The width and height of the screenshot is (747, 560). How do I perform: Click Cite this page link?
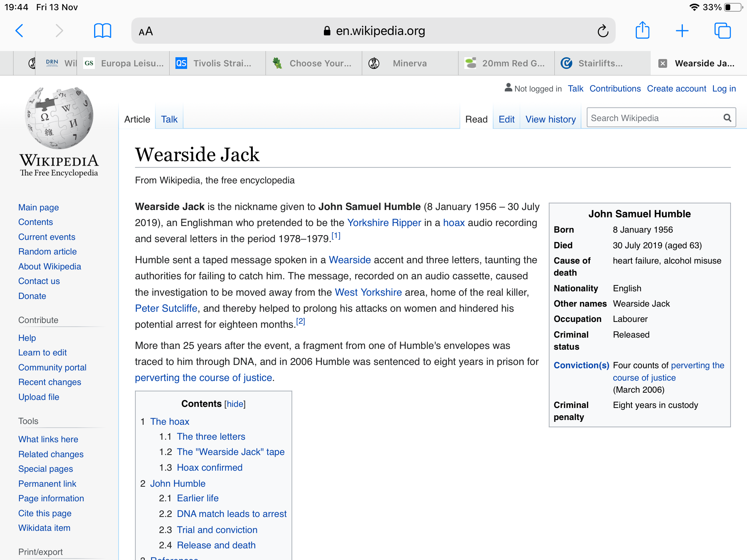tap(45, 513)
